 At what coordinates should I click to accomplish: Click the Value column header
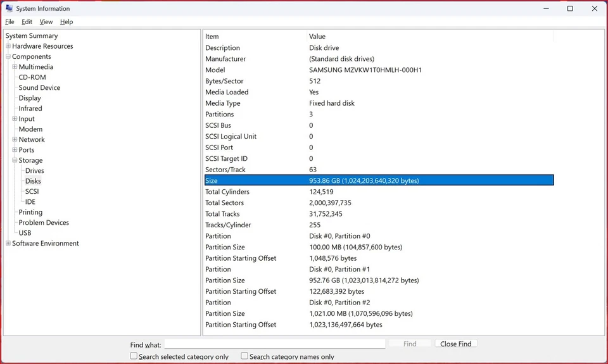pos(431,37)
